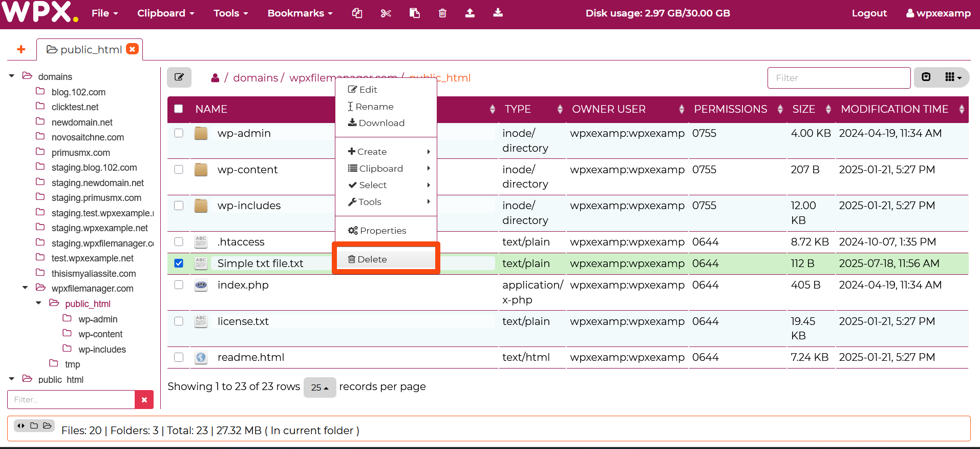Sort by MODIFICATION TIME column

tap(902, 109)
